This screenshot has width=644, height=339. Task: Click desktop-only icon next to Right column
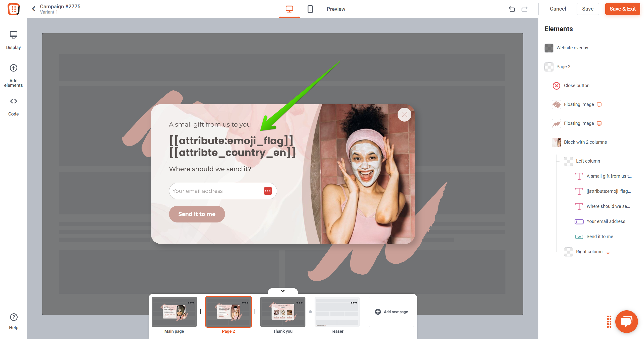[608, 252]
